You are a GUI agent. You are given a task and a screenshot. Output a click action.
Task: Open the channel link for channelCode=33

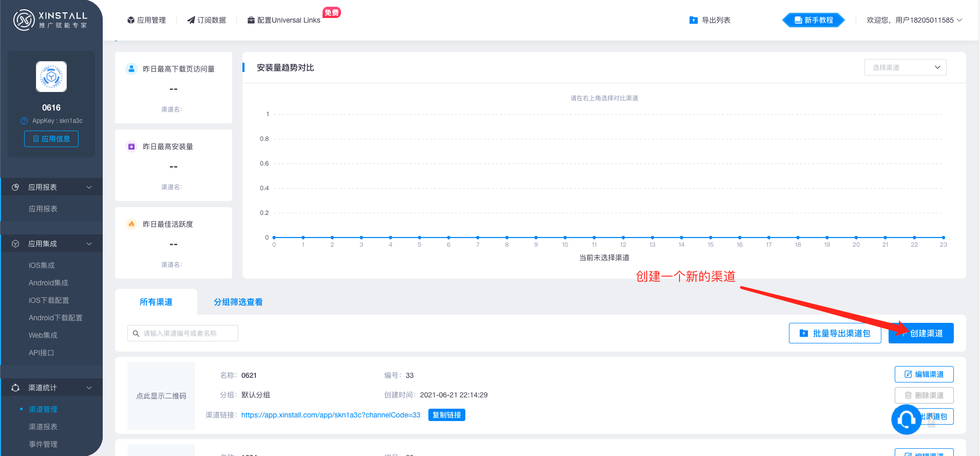pyautogui.click(x=331, y=415)
